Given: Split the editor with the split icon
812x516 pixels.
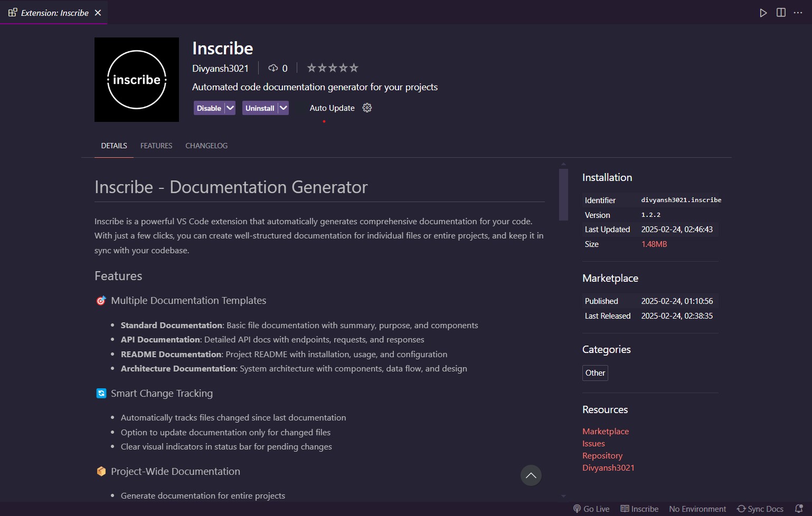Looking at the screenshot, I should (781, 13).
